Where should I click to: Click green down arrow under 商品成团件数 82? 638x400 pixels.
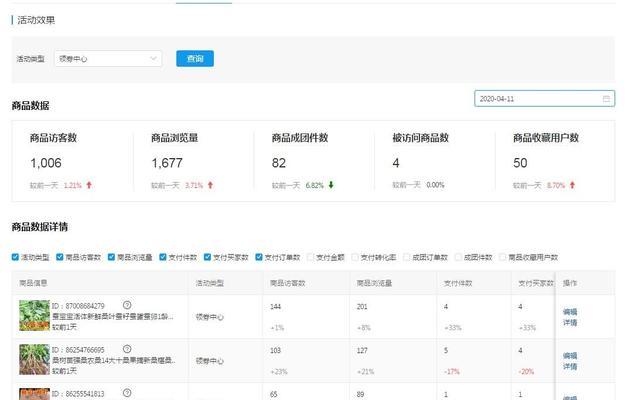tap(331, 185)
